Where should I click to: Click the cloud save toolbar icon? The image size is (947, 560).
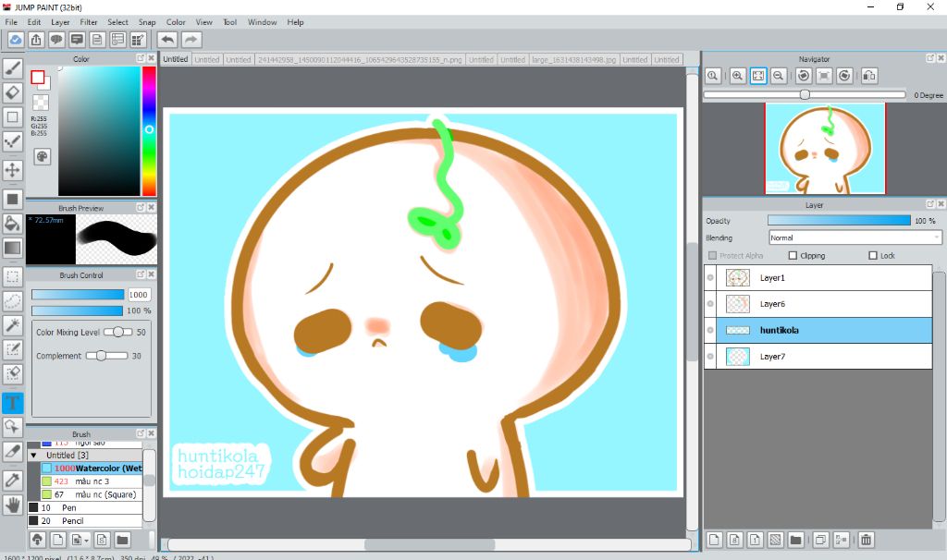(x=16, y=40)
